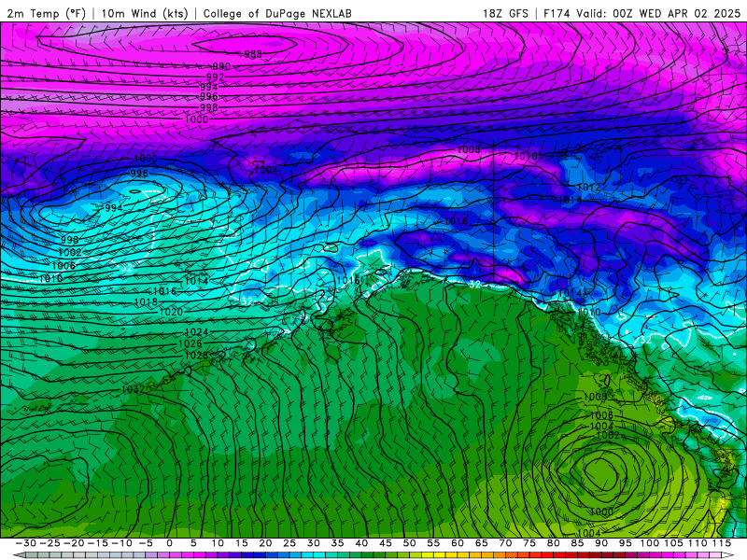747x560 pixels.
Task: Click the 994 label inside the western low
Action: point(113,207)
